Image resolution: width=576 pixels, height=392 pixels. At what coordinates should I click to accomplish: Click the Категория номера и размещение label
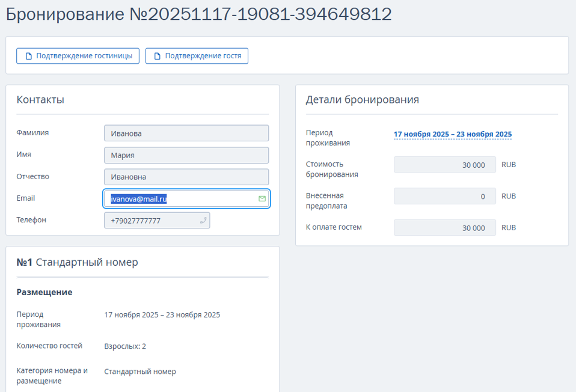coord(52,376)
